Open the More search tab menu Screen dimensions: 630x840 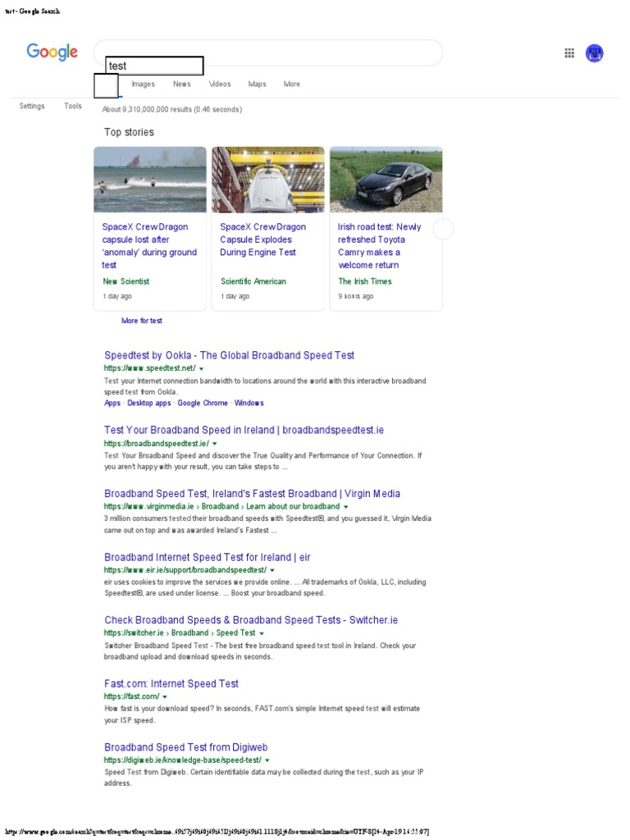(291, 84)
